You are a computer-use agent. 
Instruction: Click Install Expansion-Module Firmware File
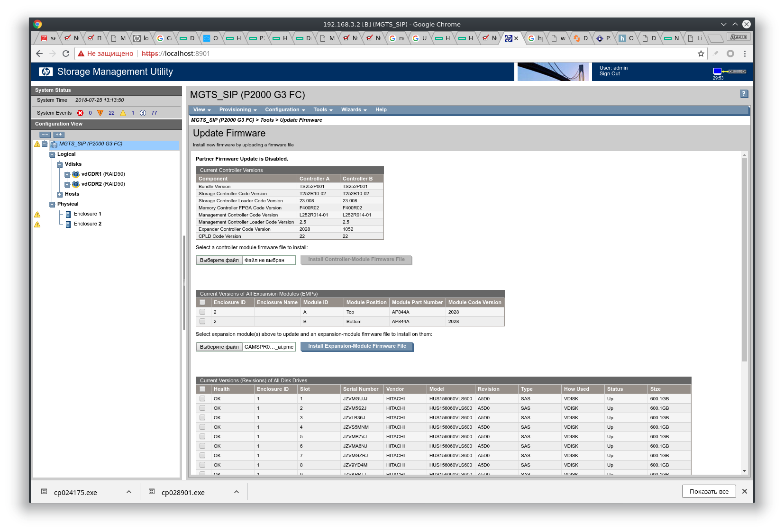357,346
